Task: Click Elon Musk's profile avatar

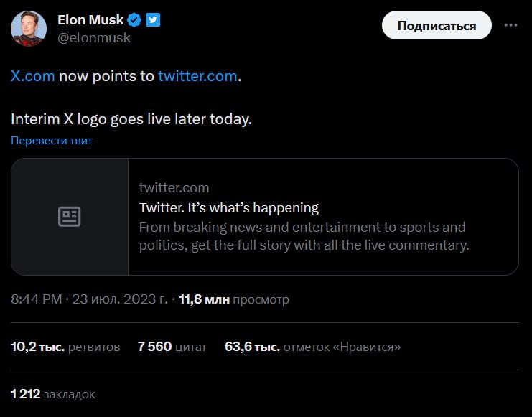Action: pos(29,29)
